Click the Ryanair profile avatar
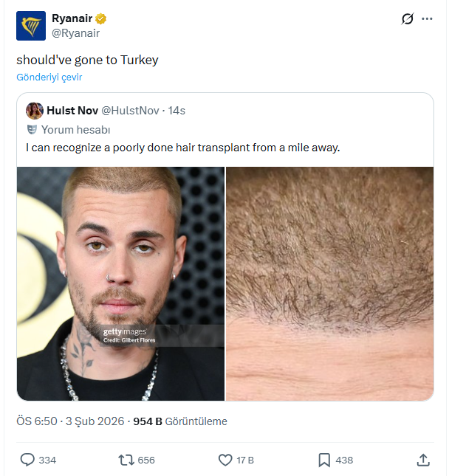The image size is (449, 476). click(x=31, y=26)
